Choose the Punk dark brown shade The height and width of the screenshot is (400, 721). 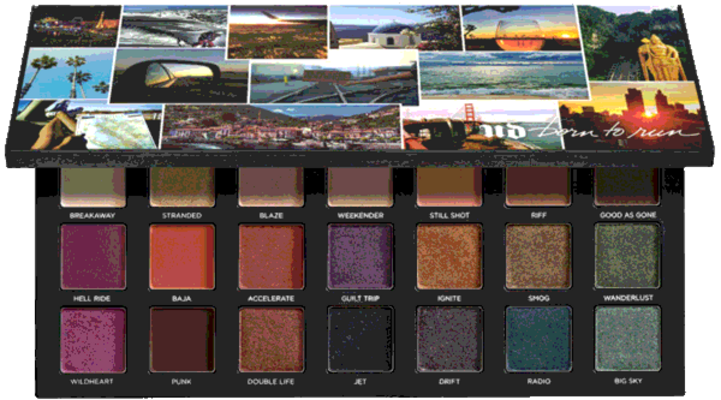[182, 340]
